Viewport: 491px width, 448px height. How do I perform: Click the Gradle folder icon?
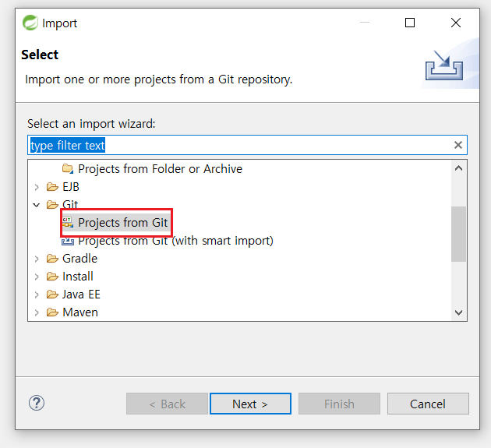52,259
